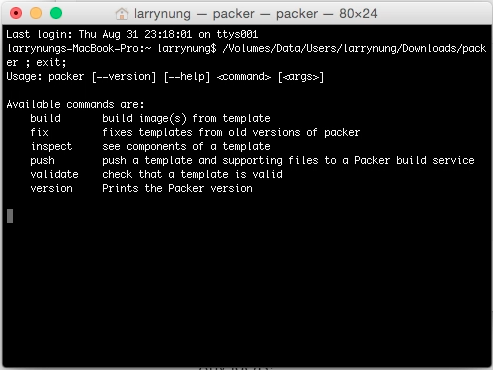Click the home folder icon in title bar
The width and height of the screenshot is (493, 370).
coord(122,14)
